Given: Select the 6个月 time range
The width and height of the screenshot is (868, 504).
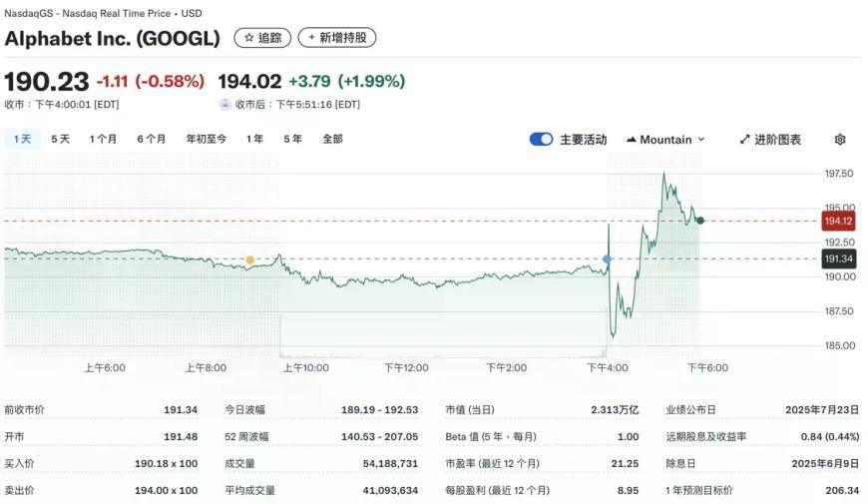Looking at the screenshot, I should pyautogui.click(x=152, y=139).
